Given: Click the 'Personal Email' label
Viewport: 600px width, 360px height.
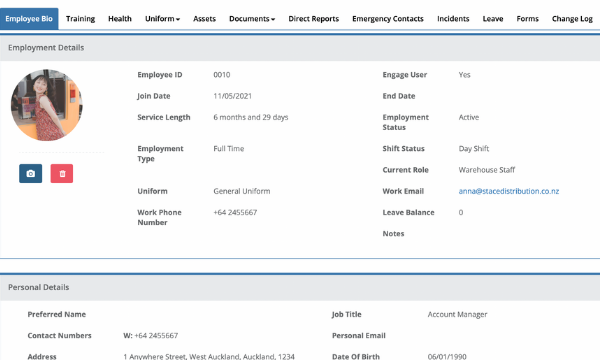Looking at the screenshot, I should (359, 336).
